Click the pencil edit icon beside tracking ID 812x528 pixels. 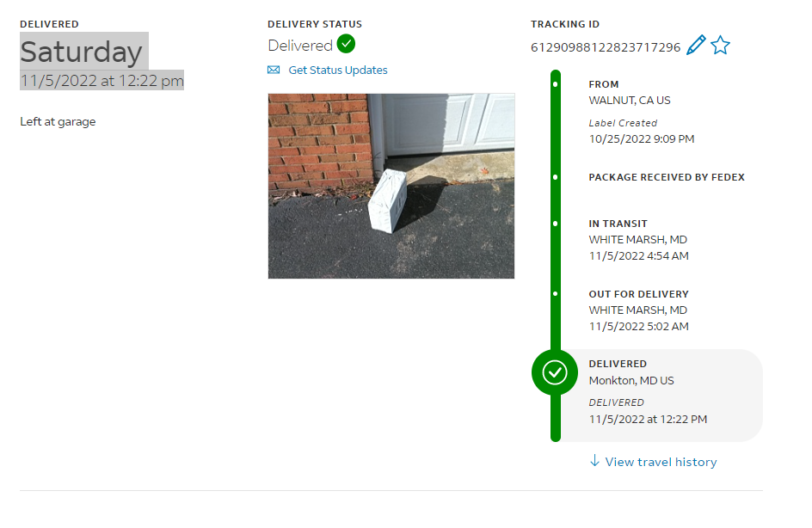696,45
